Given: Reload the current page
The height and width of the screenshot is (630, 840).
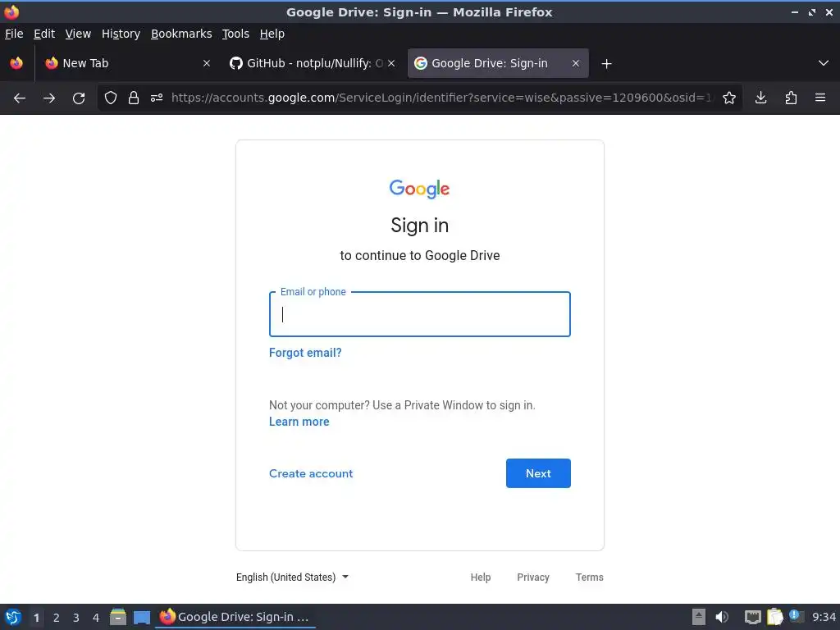Looking at the screenshot, I should point(79,98).
